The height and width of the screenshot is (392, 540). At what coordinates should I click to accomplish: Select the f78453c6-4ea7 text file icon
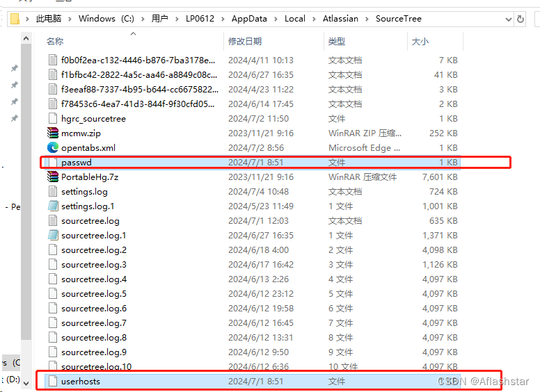53,104
